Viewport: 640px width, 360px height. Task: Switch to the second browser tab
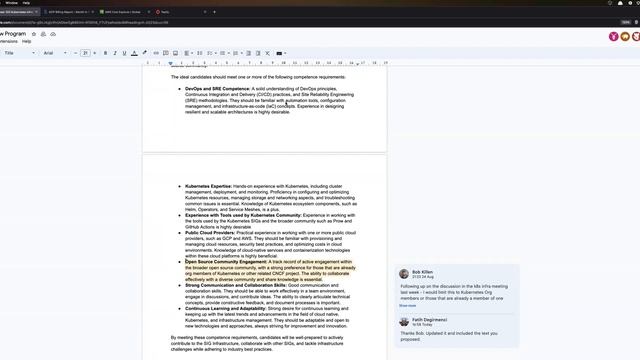[68, 12]
